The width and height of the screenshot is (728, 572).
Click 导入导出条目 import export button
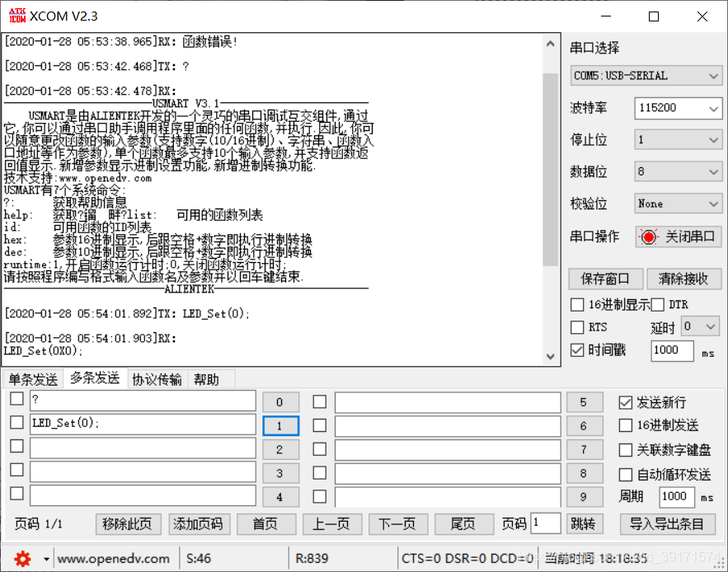tap(667, 525)
